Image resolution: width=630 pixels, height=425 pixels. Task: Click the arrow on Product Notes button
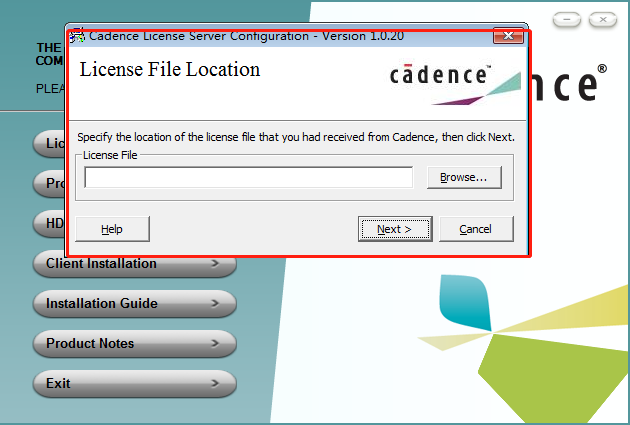(215, 343)
